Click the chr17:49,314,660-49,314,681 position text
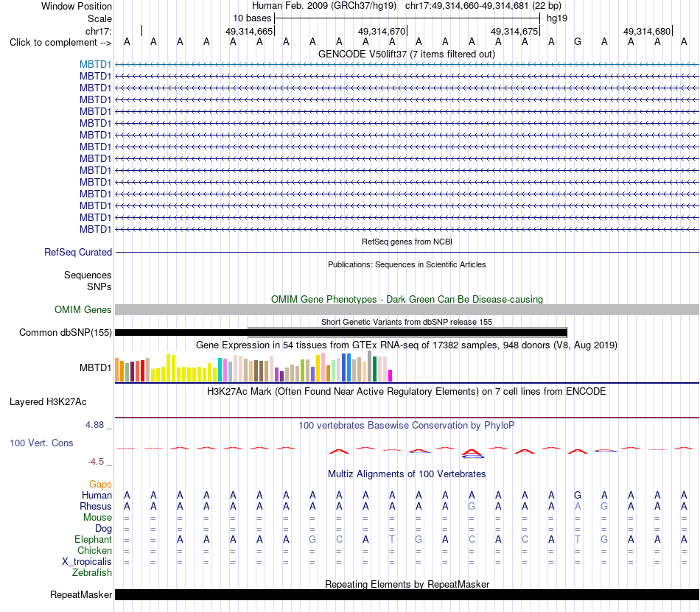 tap(466, 6)
